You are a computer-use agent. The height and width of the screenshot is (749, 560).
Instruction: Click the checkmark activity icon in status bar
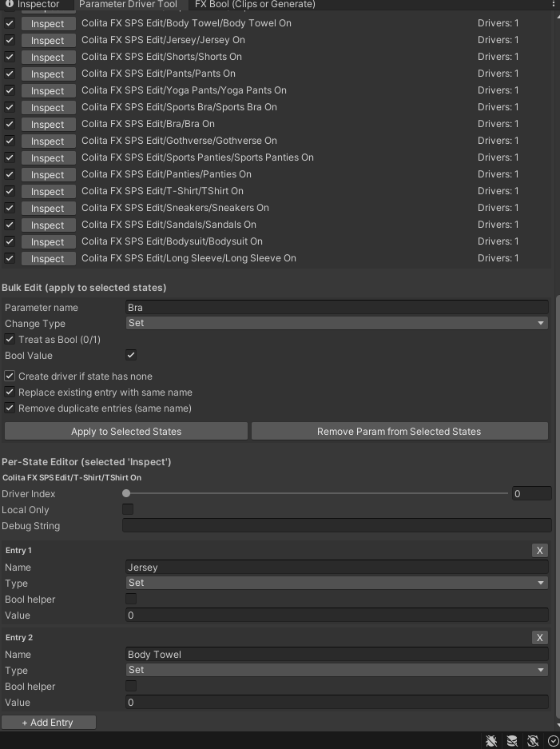pos(553,740)
